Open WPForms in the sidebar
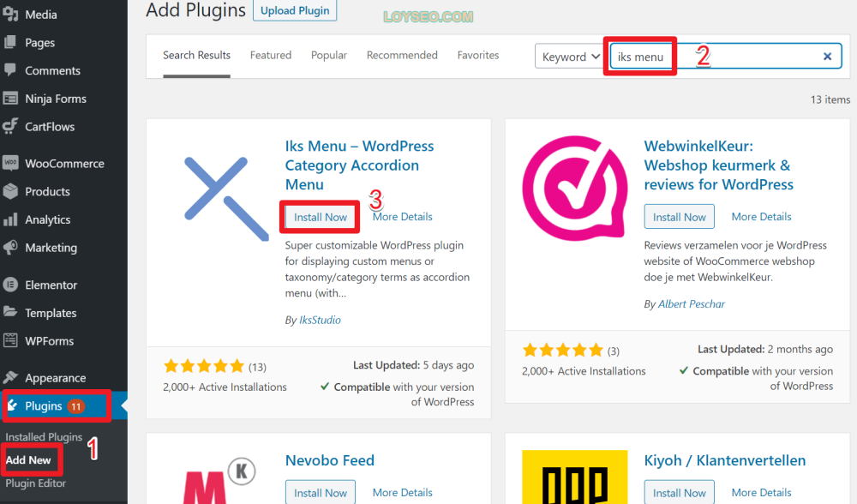The height and width of the screenshot is (504, 857). (x=49, y=341)
